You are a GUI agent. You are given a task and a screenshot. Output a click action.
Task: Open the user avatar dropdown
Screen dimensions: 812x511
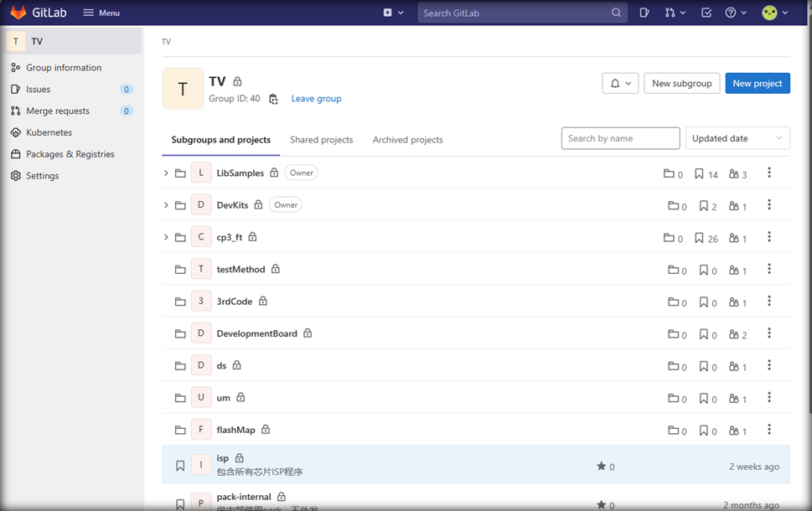click(774, 13)
